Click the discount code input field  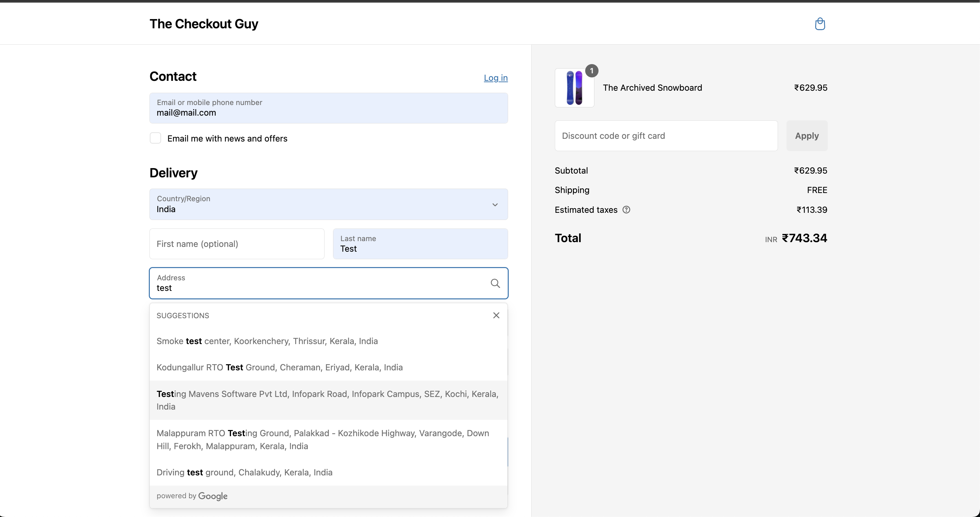pyautogui.click(x=666, y=135)
